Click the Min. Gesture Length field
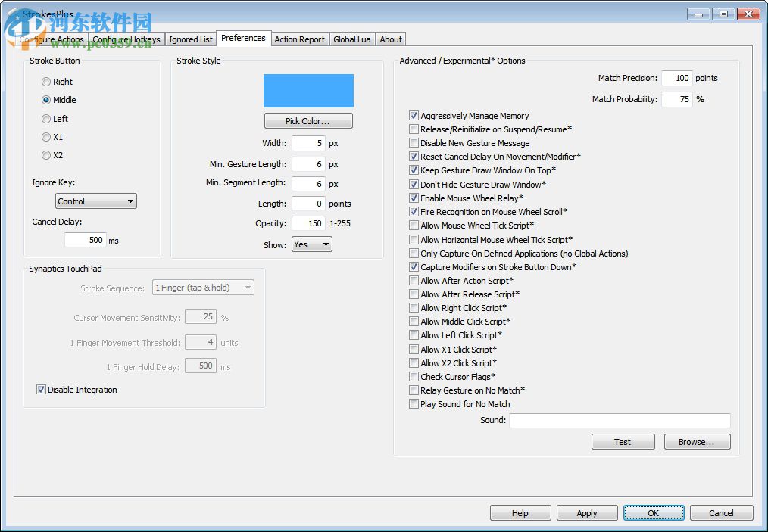 coord(308,164)
